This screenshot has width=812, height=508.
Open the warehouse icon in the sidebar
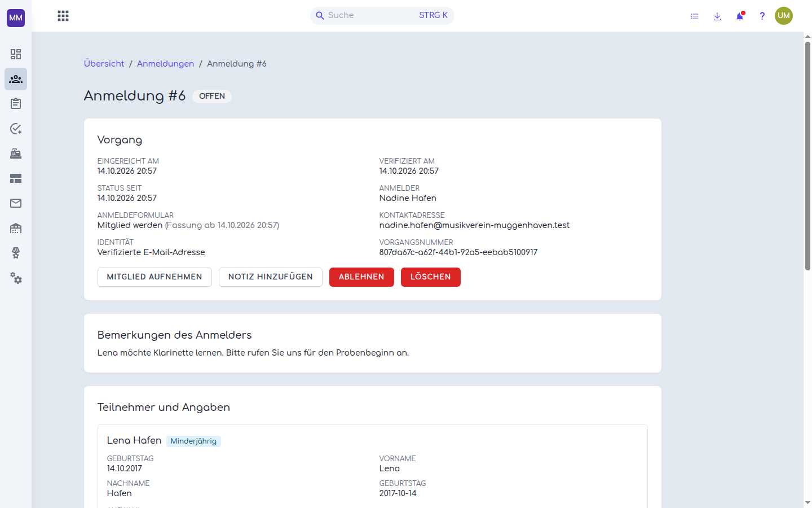coord(16,228)
